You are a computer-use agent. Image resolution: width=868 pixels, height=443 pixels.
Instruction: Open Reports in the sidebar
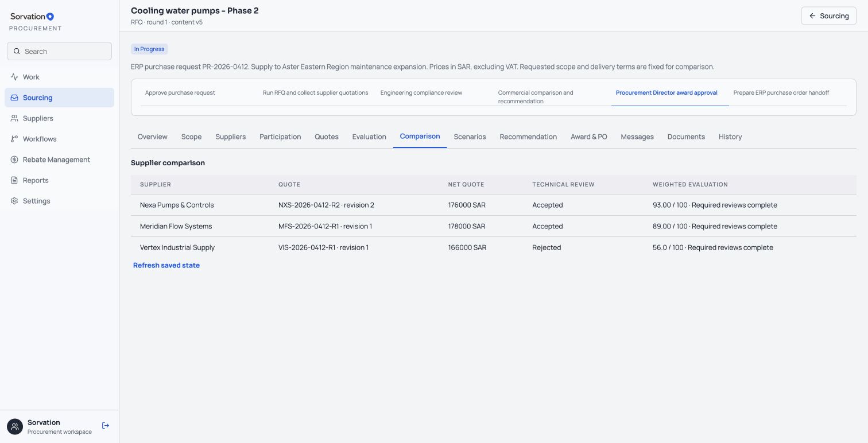coord(59,180)
